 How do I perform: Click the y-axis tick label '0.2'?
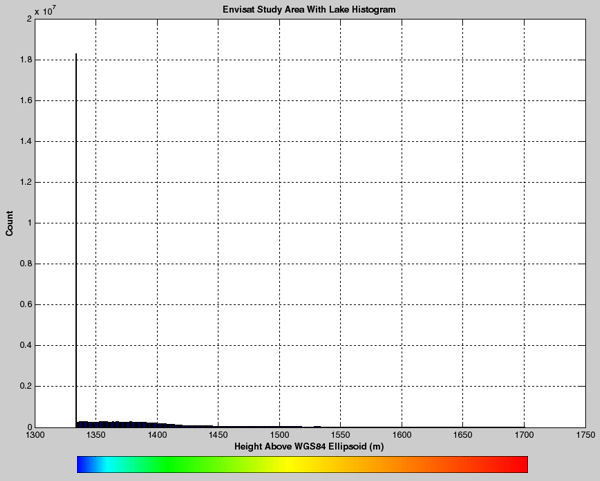(26, 386)
